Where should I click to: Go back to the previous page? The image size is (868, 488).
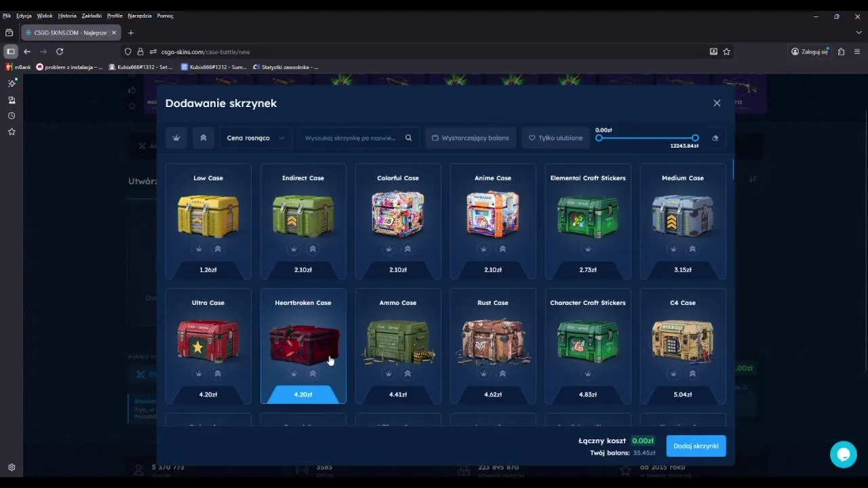point(27,52)
